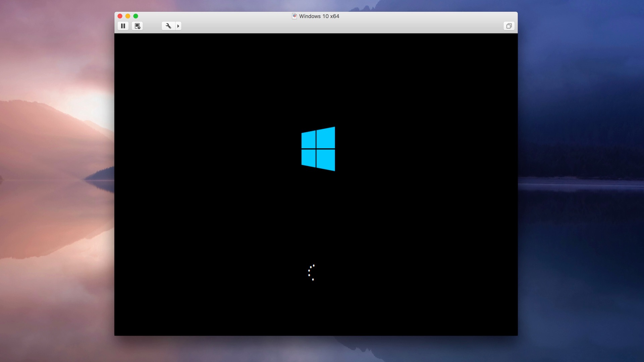Viewport: 644px width, 362px height.
Task: Enter full screen using the green button
Action: (x=136, y=16)
